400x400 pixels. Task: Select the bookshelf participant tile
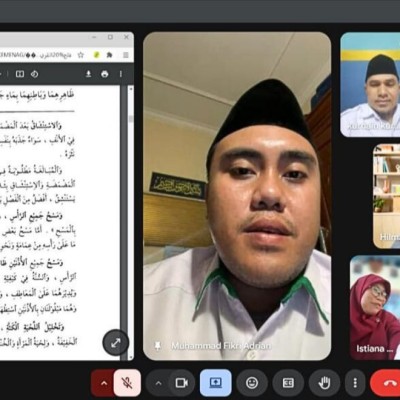tap(386, 196)
